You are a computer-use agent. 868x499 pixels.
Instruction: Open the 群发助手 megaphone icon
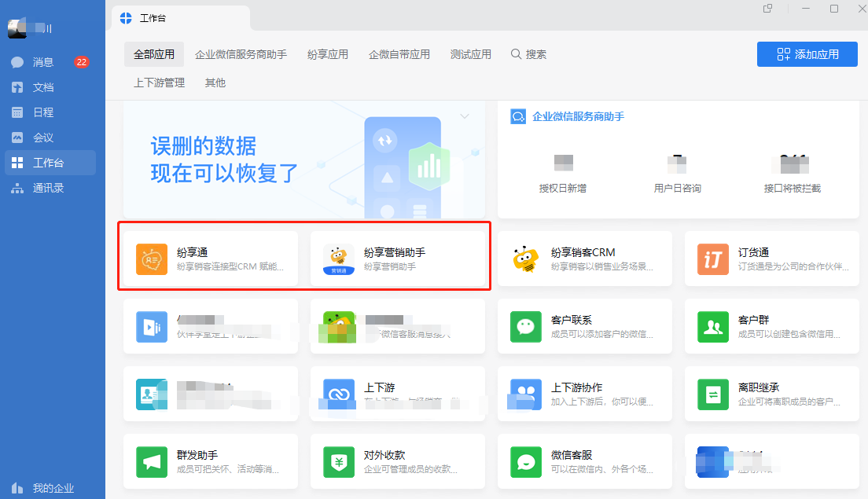[x=152, y=461]
